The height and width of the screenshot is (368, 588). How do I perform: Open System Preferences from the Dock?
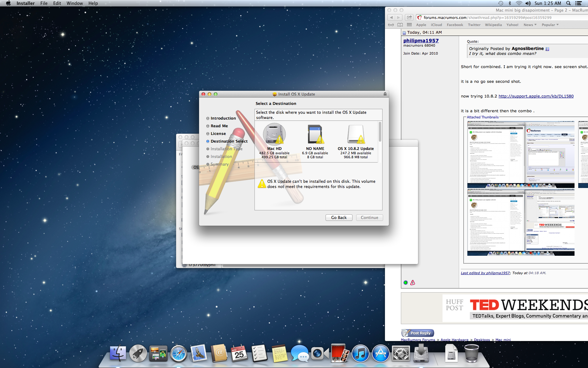(x=401, y=354)
